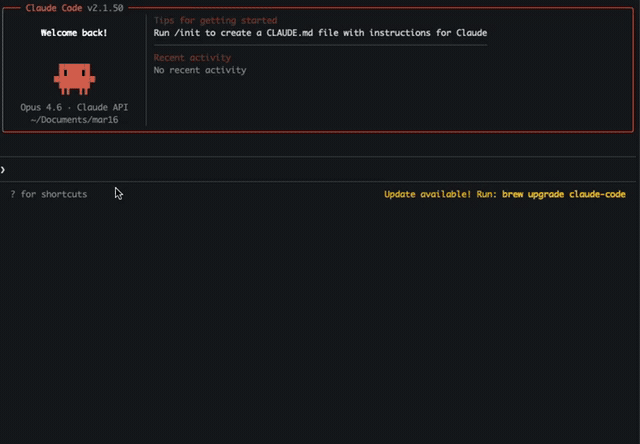Viewport: 640px width, 444px height.
Task: Click the 'Run /init to create a CLAUDE.md' tip
Action: pos(320,33)
